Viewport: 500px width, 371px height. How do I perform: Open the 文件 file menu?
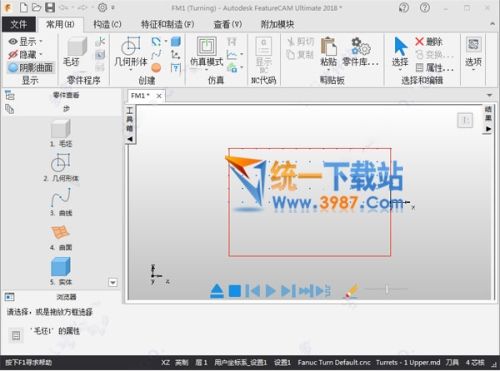(18, 24)
